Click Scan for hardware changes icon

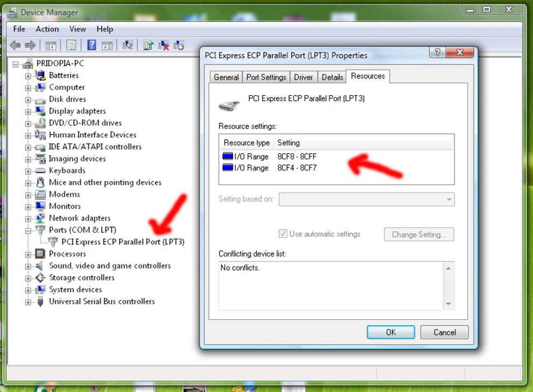(128, 45)
